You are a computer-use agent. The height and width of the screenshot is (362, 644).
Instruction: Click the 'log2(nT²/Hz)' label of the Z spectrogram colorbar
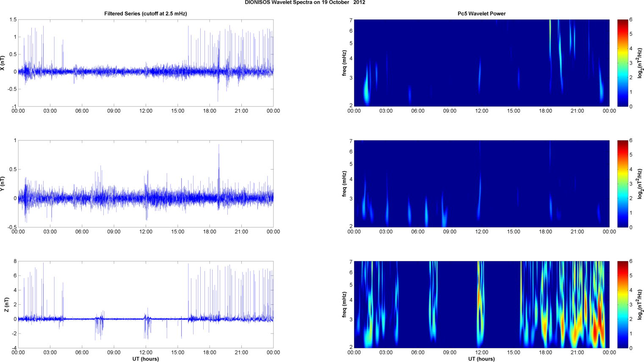point(640,305)
